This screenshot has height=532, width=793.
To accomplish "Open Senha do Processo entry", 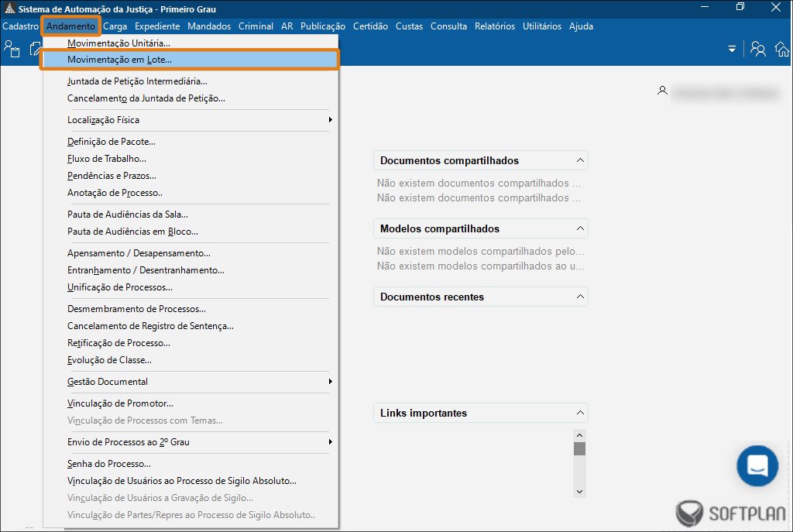I will (x=191, y=464).
